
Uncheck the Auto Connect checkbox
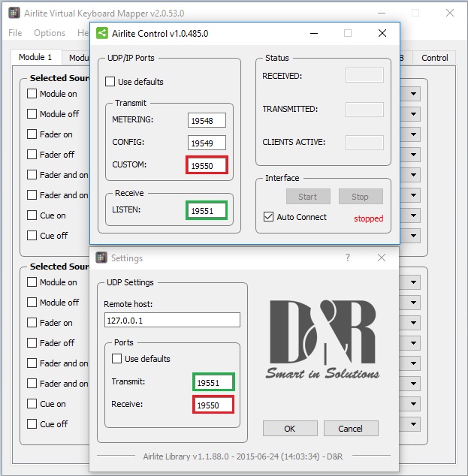tap(269, 217)
